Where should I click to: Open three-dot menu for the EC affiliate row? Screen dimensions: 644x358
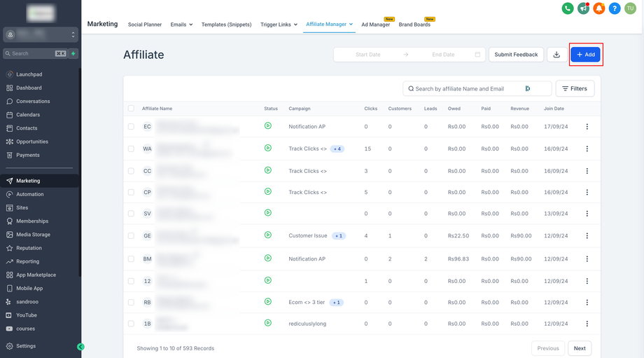click(587, 127)
